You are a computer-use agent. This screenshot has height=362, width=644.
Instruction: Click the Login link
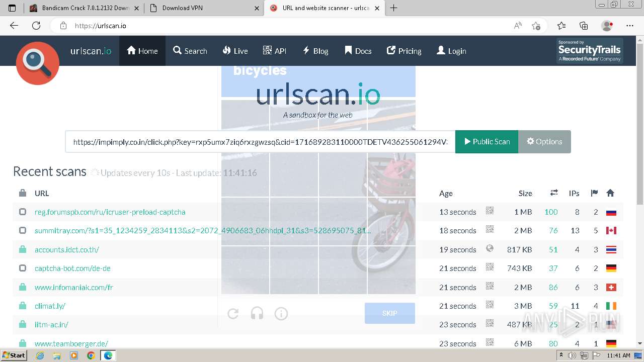pyautogui.click(x=451, y=51)
